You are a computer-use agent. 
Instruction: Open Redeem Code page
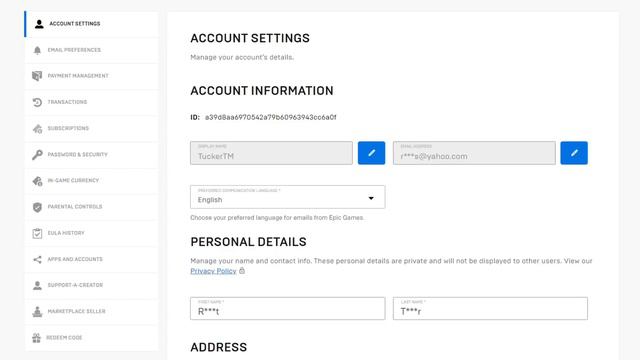[x=91, y=338]
